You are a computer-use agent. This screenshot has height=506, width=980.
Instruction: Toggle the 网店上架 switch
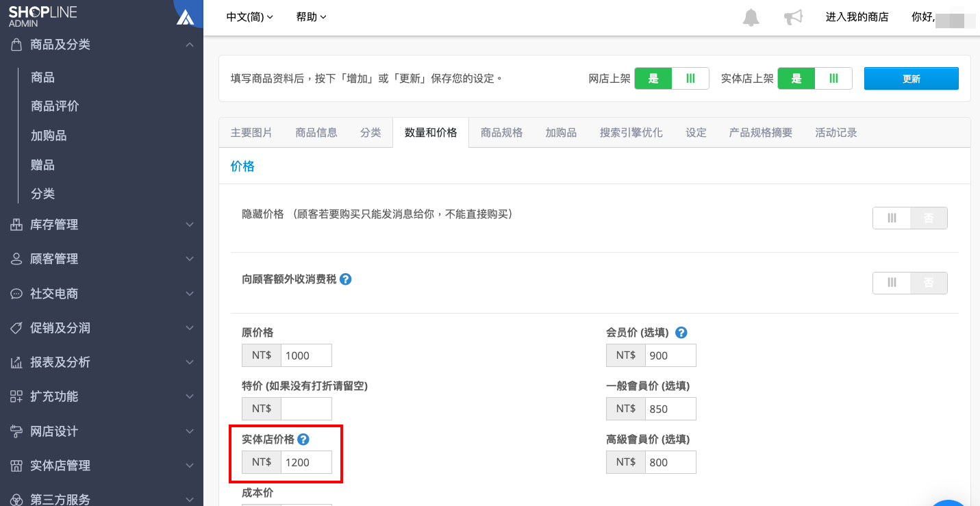click(x=671, y=79)
